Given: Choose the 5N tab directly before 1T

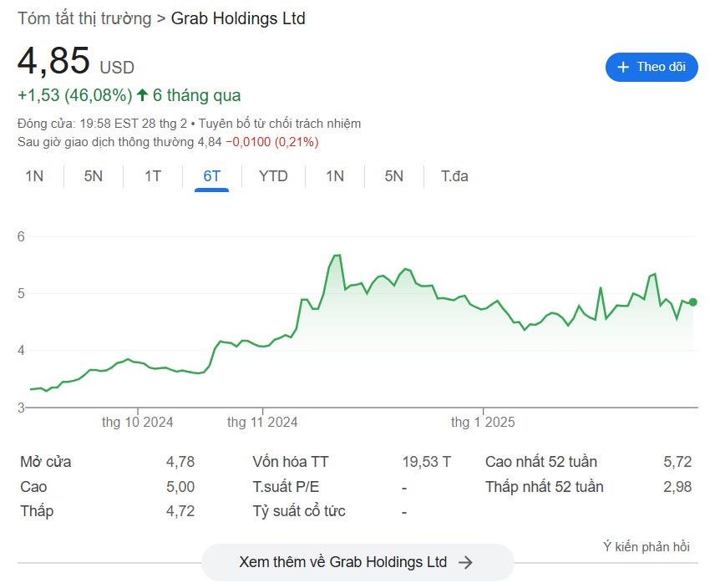Looking at the screenshot, I should (x=94, y=176).
